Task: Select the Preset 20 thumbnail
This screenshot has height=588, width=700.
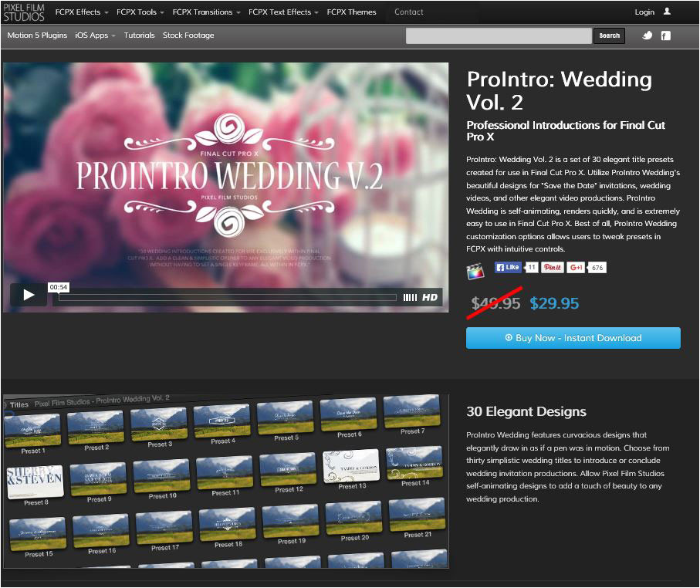Action: [x=354, y=518]
